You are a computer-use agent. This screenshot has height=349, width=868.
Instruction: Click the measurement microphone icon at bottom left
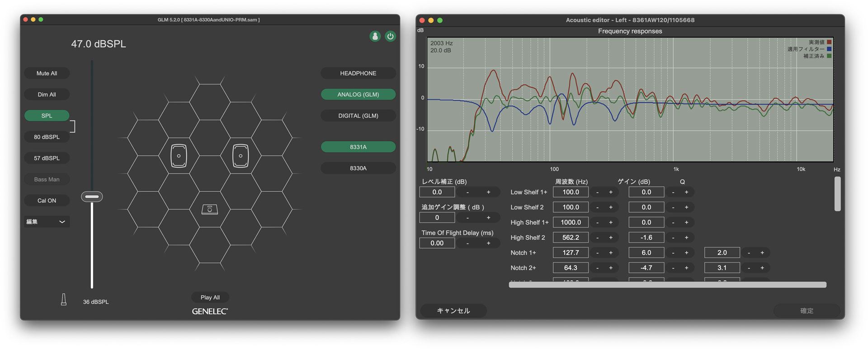(64, 299)
